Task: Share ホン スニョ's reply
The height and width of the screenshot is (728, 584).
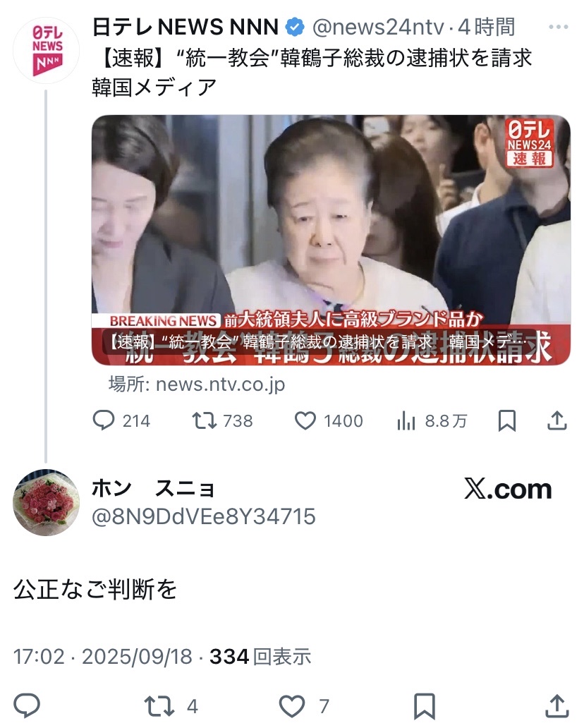Action: click(x=556, y=706)
